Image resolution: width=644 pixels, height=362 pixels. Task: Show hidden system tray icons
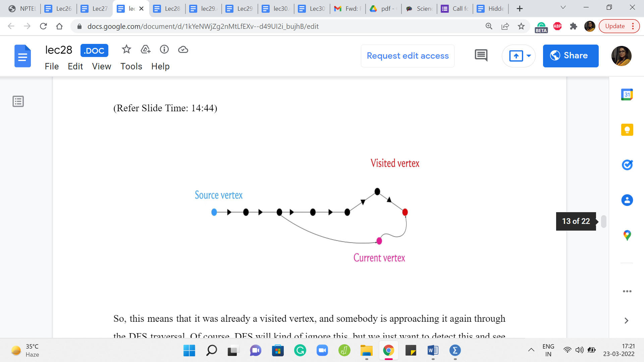click(x=531, y=350)
